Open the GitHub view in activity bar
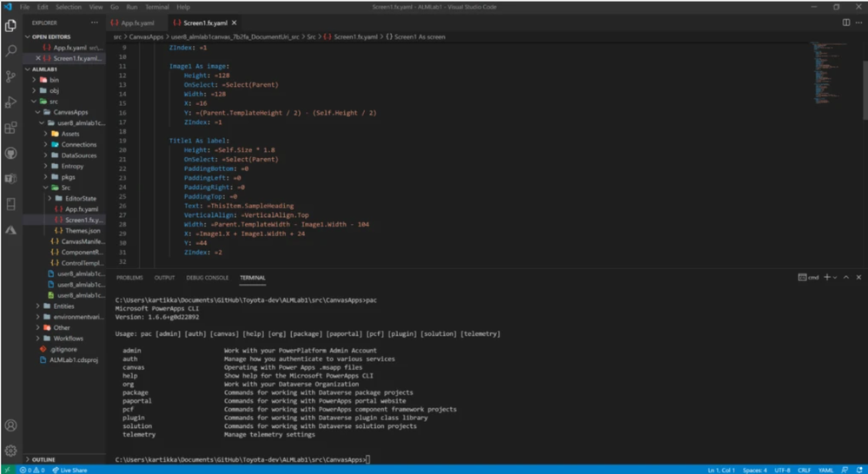868x474 pixels. (10, 153)
